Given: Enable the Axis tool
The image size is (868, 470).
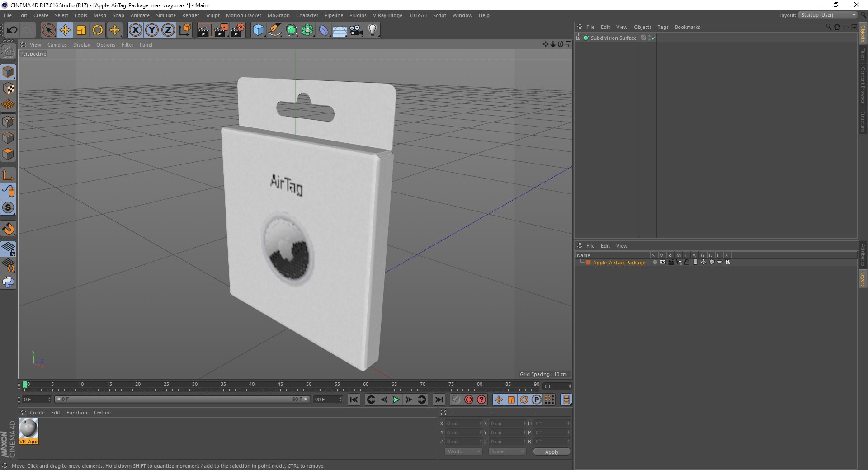Looking at the screenshot, I should pos(8,175).
